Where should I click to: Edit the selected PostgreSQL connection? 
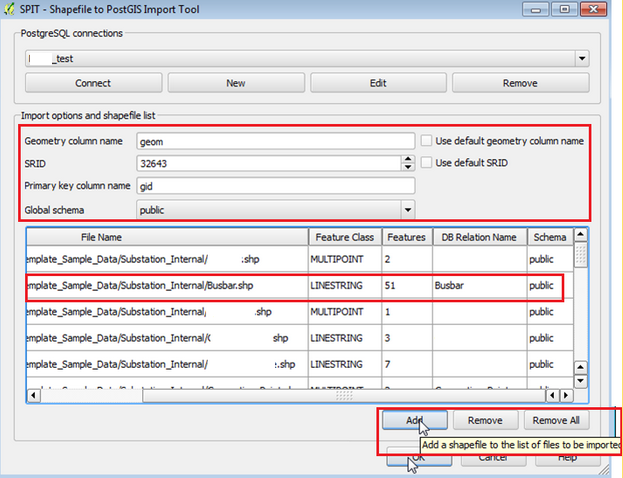coord(378,83)
